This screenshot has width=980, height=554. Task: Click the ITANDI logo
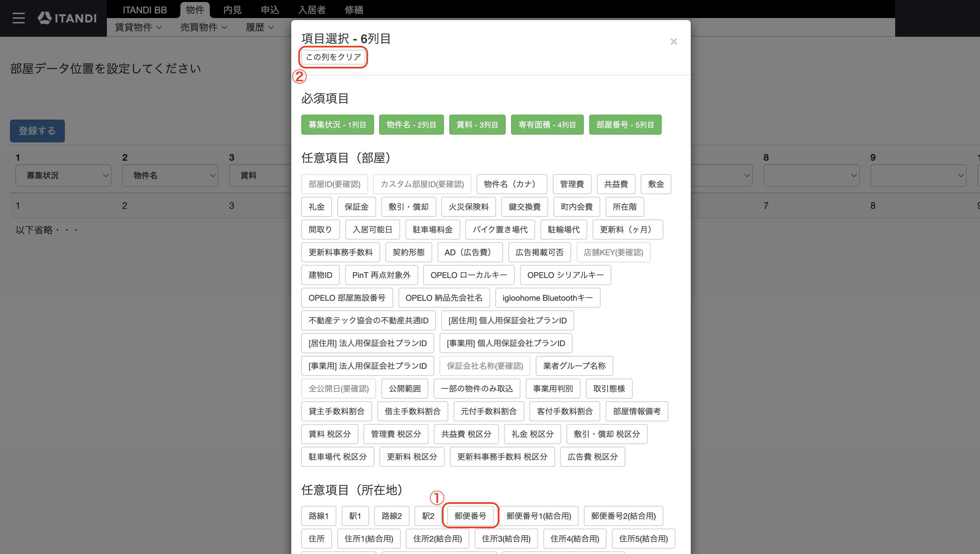click(x=67, y=18)
